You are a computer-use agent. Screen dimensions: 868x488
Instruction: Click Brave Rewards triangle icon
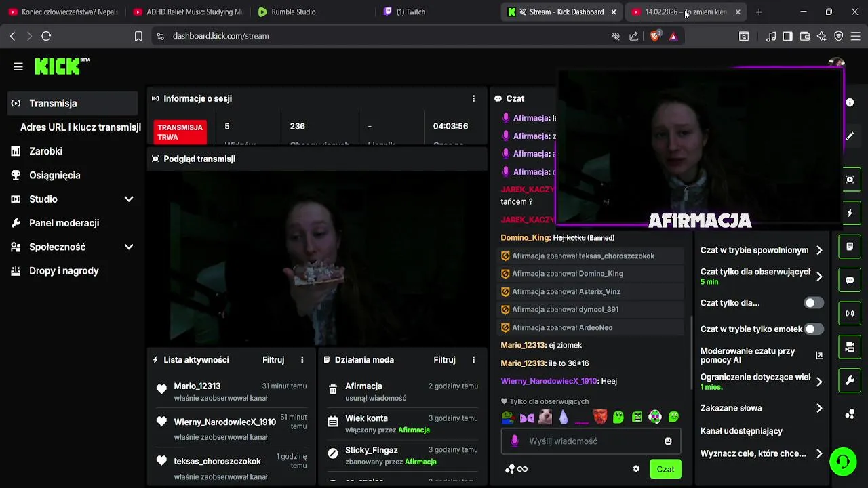(x=673, y=36)
